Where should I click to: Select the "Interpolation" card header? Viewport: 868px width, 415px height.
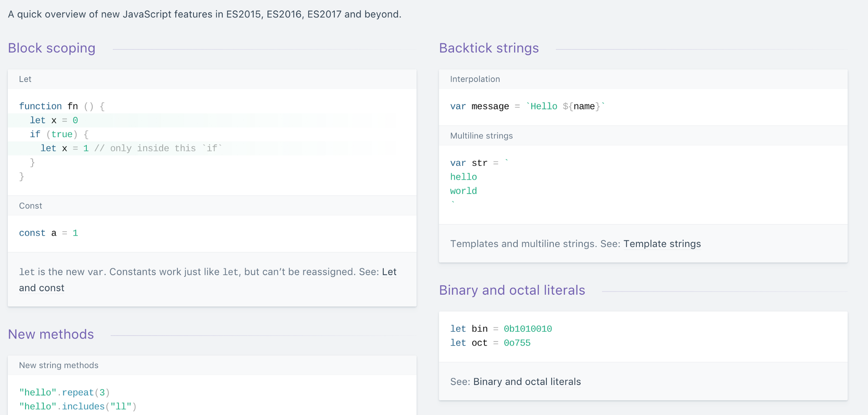point(475,79)
